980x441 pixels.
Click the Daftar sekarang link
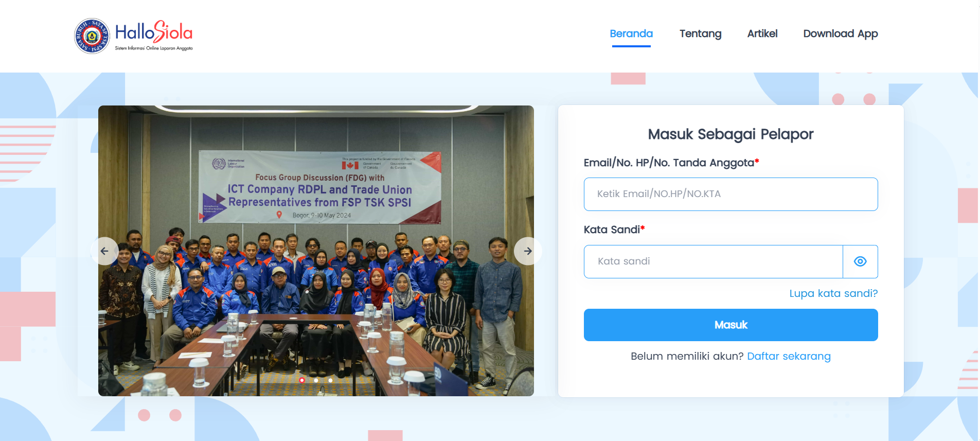pos(789,356)
